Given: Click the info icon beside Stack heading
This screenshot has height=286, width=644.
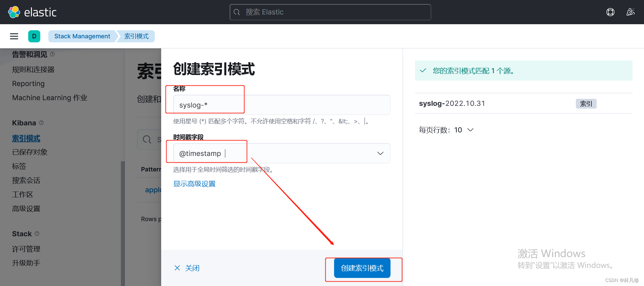Looking at the screenshot, I should tap(37, 234).
